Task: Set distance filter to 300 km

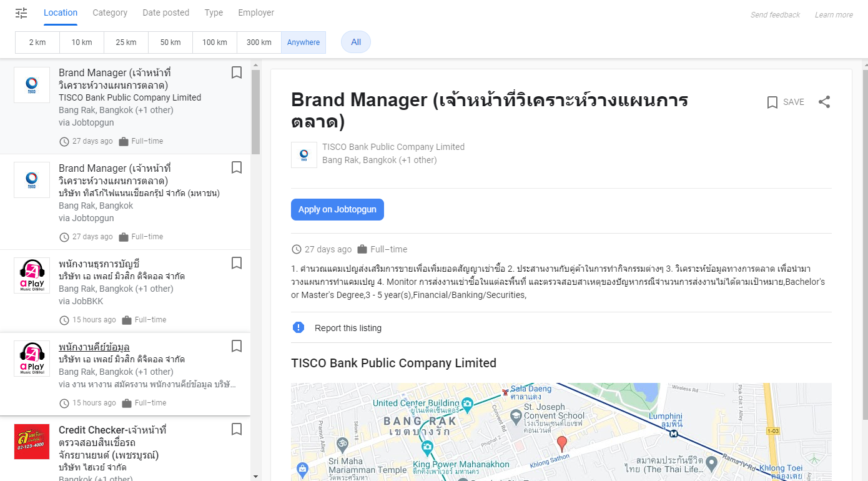Action: (x=259, y=42)
